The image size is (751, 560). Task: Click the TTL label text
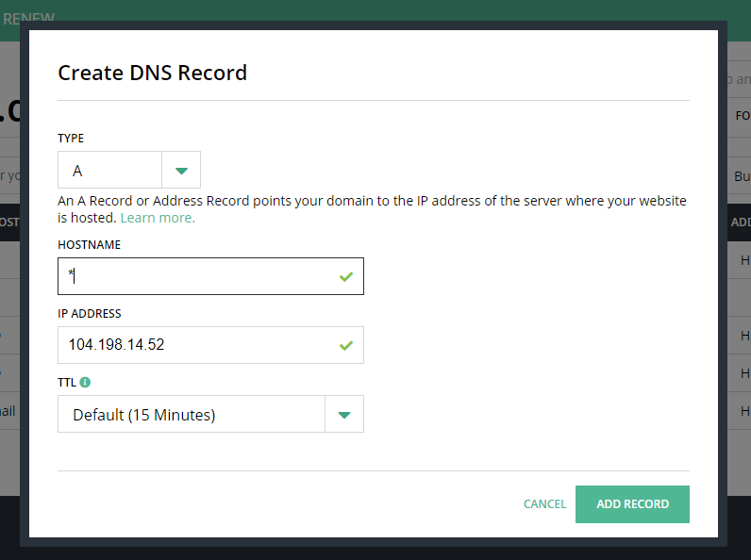(67, 383)
